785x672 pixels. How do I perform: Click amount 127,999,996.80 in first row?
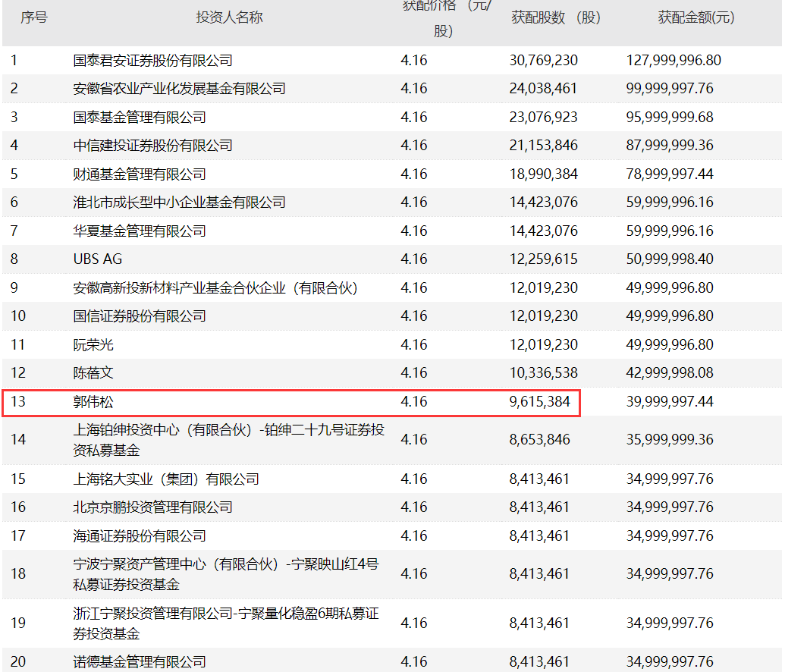674,61
